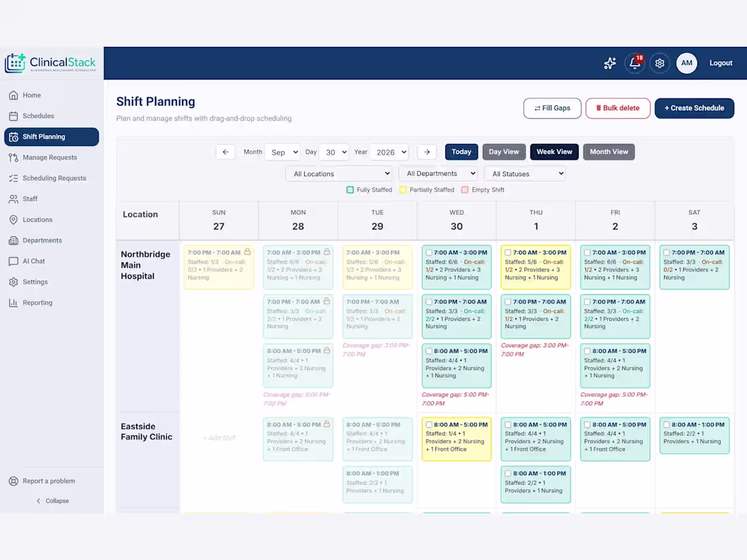Click the Fill Gaps button
The width and height of the screenshot is (747, 560).
click(552, 108)
